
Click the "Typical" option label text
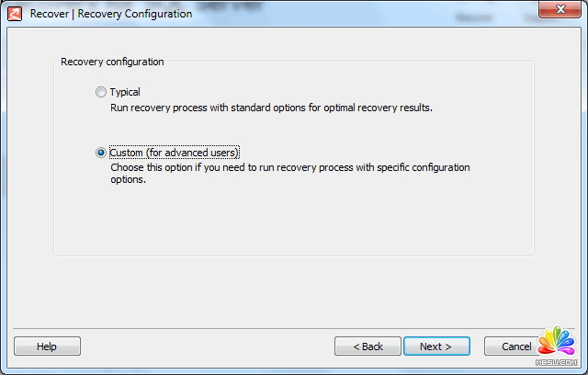pos(125,93)
